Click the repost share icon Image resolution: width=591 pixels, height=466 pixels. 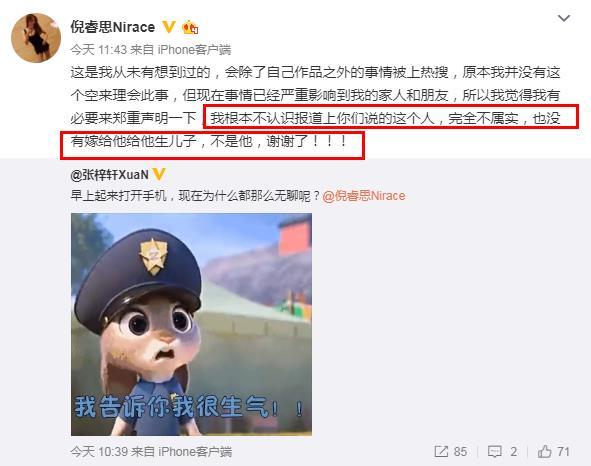tap(441, 451)
